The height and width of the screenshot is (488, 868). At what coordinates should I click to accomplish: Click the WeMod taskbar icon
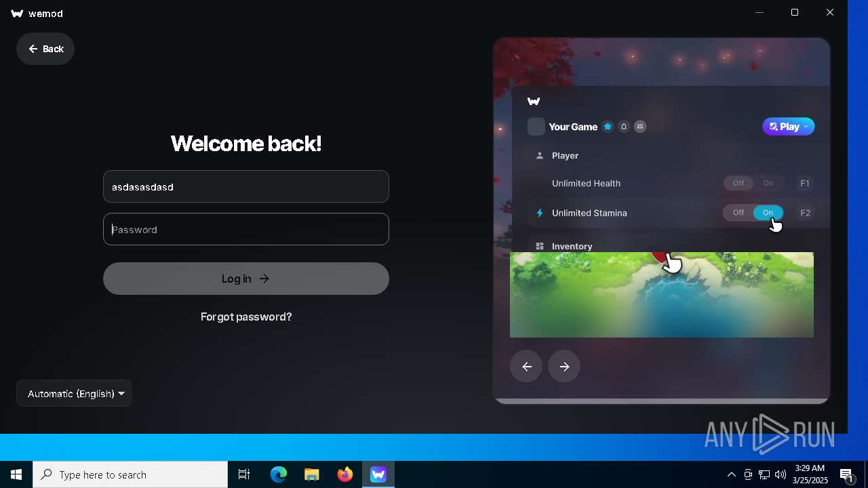[378, 474]
